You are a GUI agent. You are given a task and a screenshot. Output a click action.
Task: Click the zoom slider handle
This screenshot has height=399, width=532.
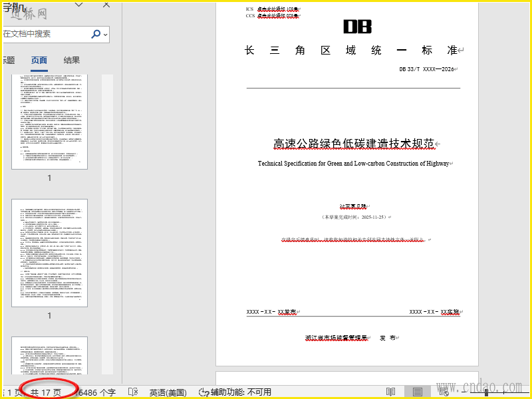[x=486, y=392]
